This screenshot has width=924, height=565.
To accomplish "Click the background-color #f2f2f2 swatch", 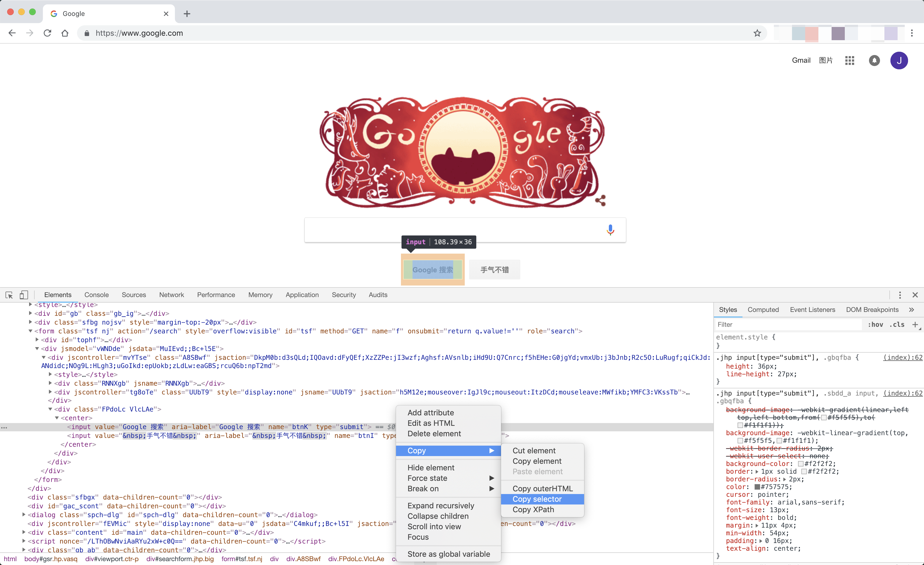I will 800,464.
